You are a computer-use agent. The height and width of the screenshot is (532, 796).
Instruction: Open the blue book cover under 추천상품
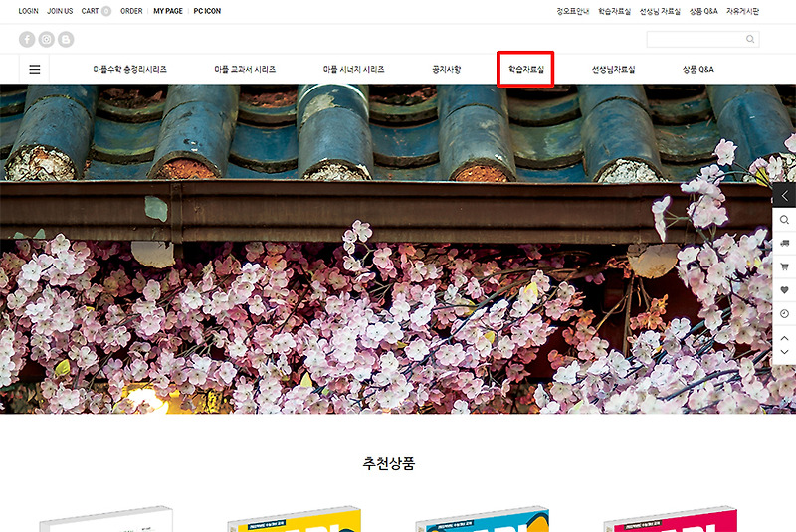pyautogui.click(x=483, y=519)
